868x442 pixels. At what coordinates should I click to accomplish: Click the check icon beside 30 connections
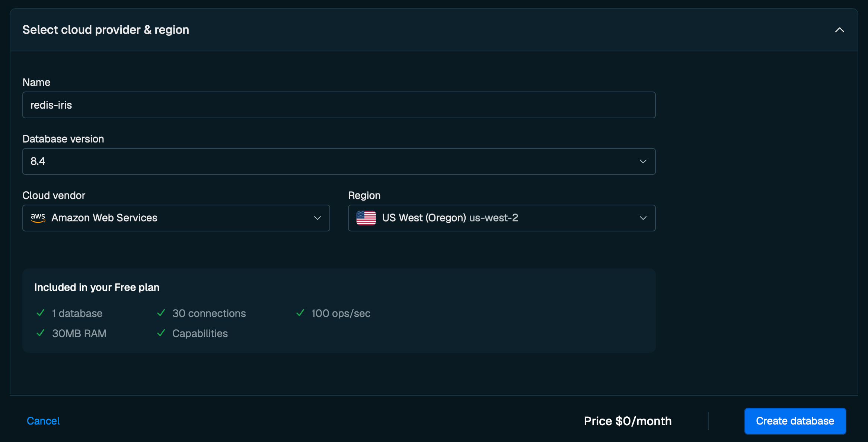coord(161,313)
